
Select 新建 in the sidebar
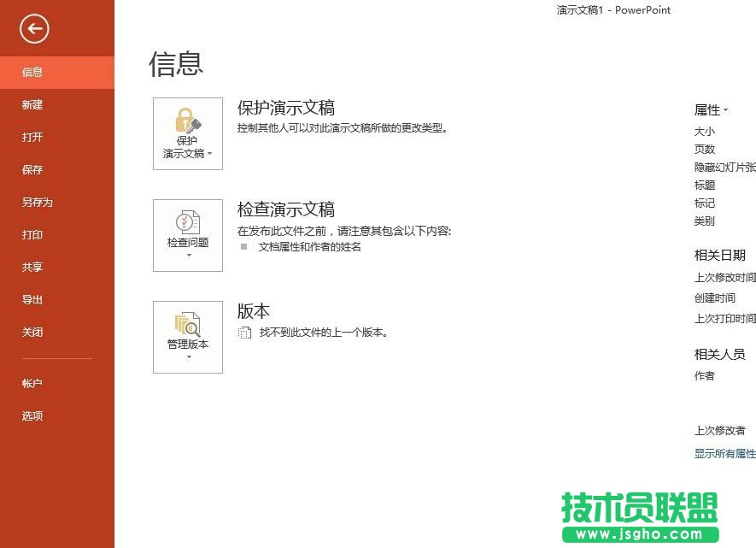57,104
